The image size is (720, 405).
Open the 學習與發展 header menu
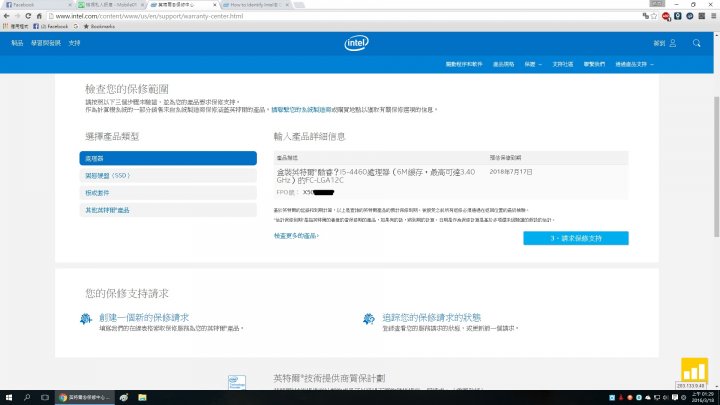coord(45,43)
